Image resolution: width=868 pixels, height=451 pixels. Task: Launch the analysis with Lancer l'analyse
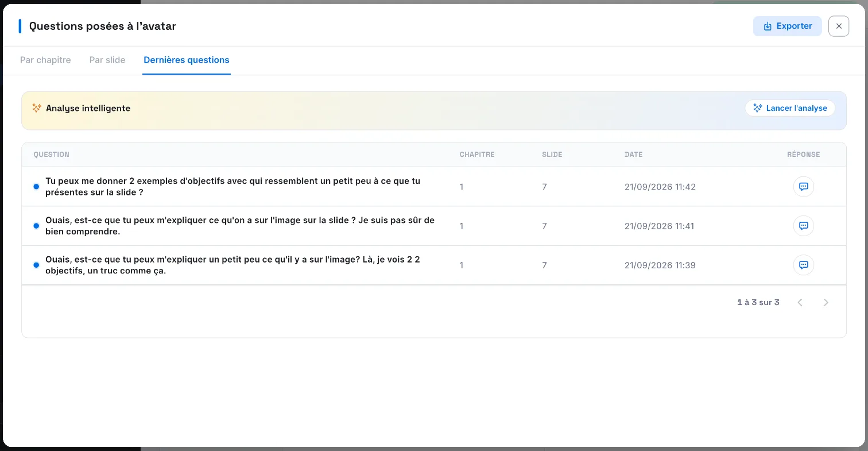(790, 108)
